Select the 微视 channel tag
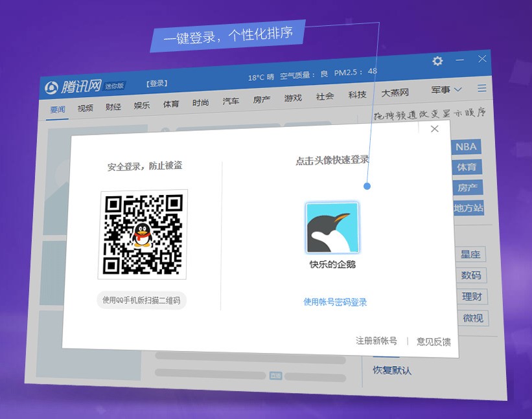Image resolution: width=532 pixels, height=419 pixels. click(x=473, y=318)
